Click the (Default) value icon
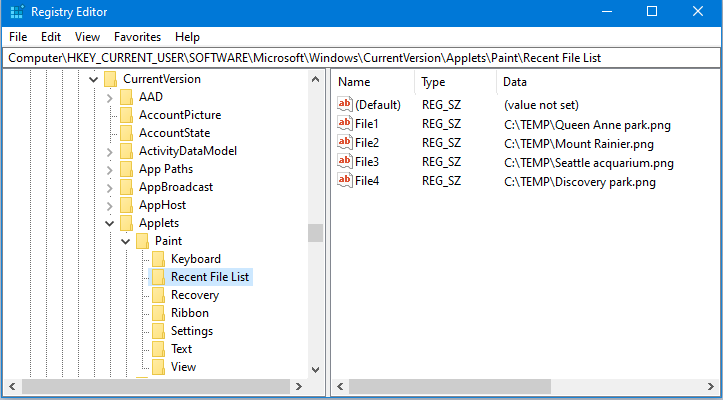Viewport: 723px width, 400px height. coord(345,104)
